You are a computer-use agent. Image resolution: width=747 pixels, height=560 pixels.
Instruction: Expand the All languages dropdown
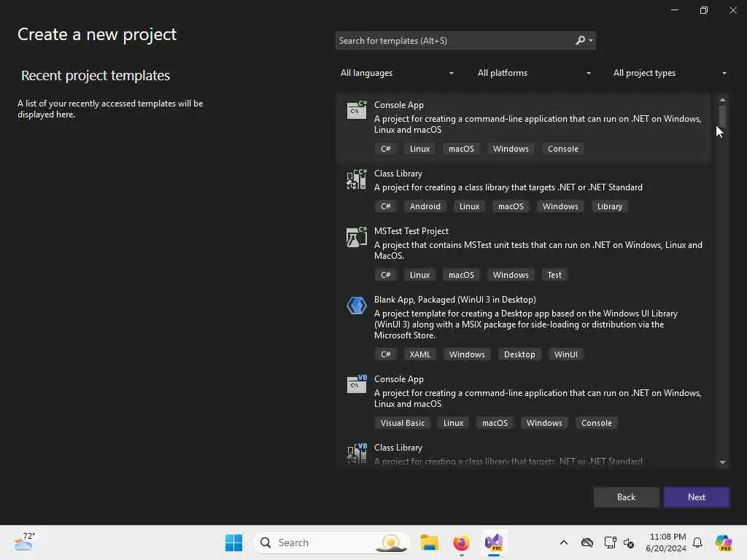coord(397,73)
